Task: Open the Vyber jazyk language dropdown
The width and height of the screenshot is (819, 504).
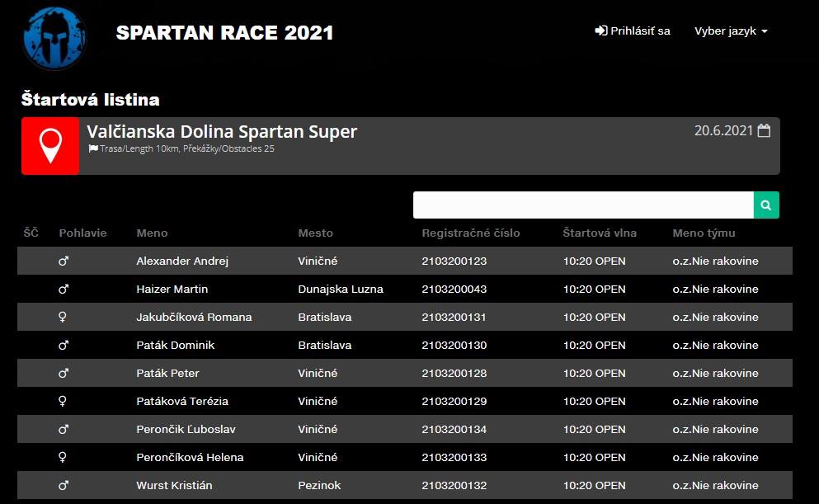Action: point(731,31)
